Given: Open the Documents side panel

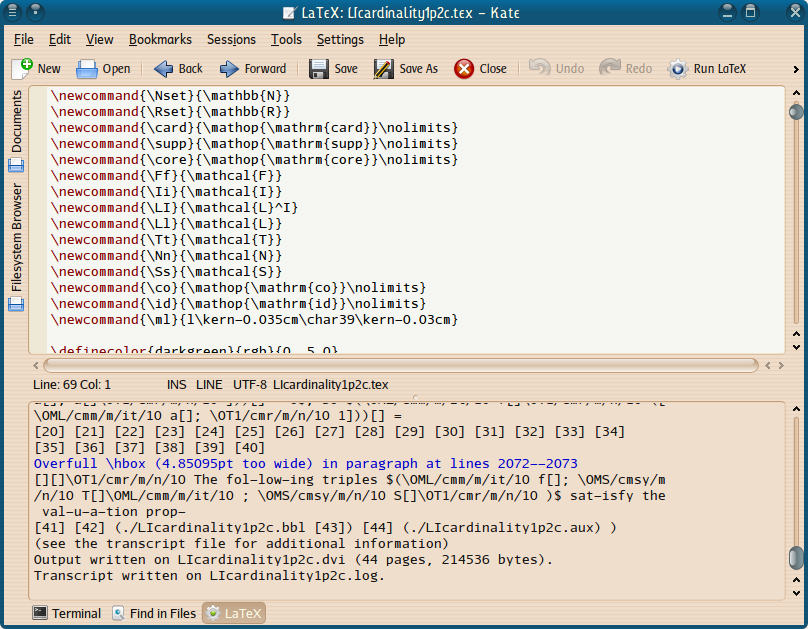Looking at the screenshot, I should coord(16,130).
